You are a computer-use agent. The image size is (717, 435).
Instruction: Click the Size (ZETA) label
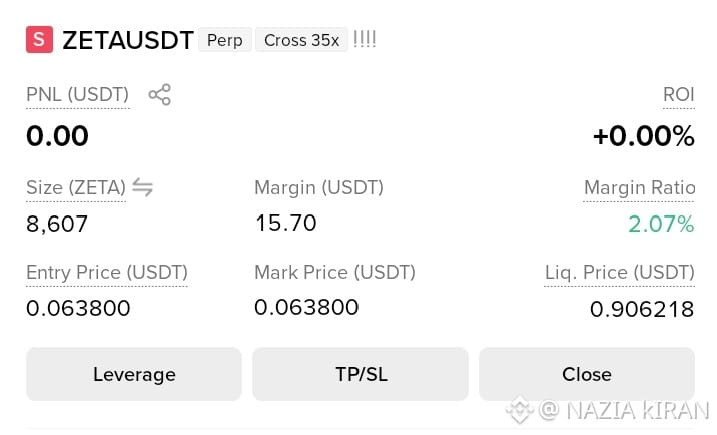click(x=76, y=188)
